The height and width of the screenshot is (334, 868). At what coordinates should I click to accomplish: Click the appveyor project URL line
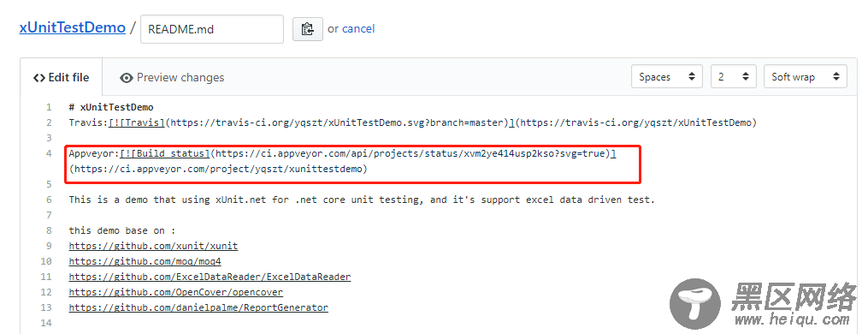[218, 169]
